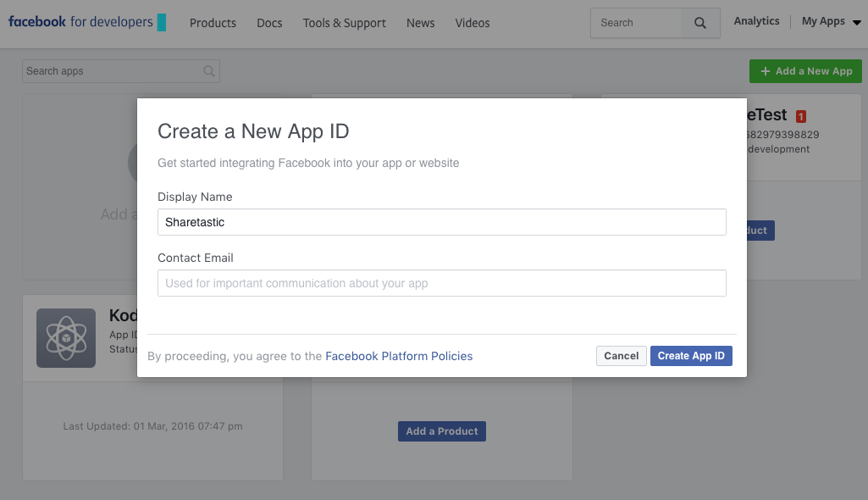The width and height of the screenshot is (868, 500).
Task: Cancel the new app creation
Action: tap(621, 355)
